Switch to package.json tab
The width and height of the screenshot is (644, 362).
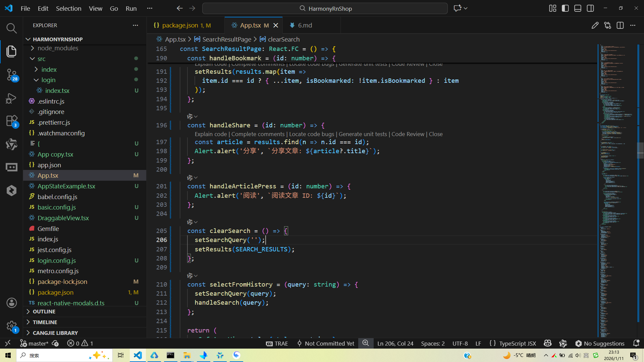180,25
